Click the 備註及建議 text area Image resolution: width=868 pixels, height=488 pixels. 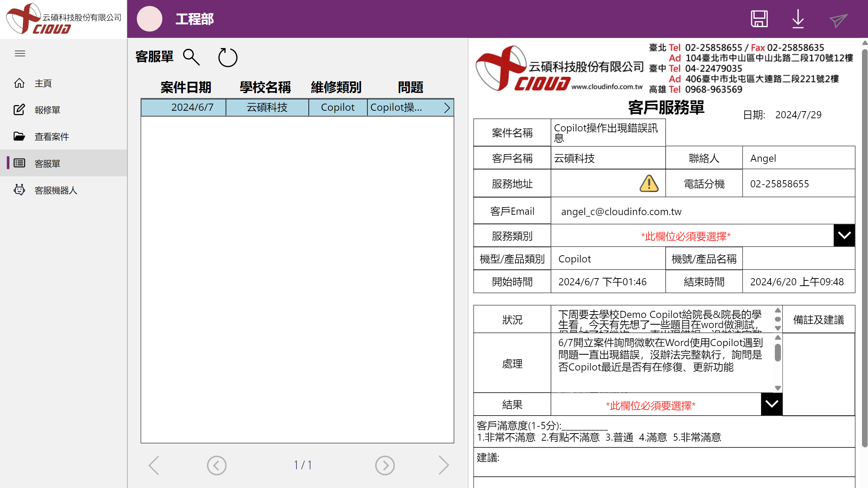pos(819,374)
